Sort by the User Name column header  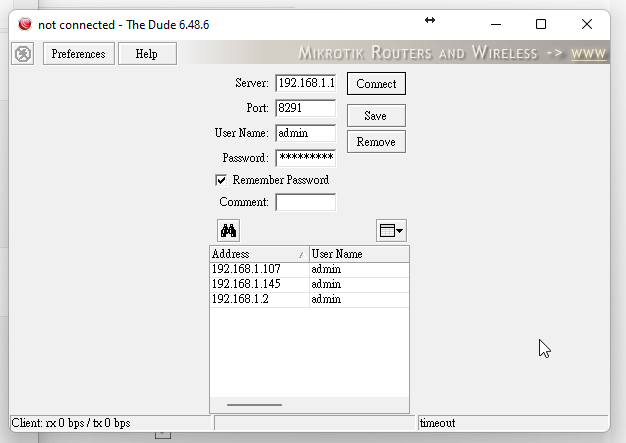coord(359,254)
